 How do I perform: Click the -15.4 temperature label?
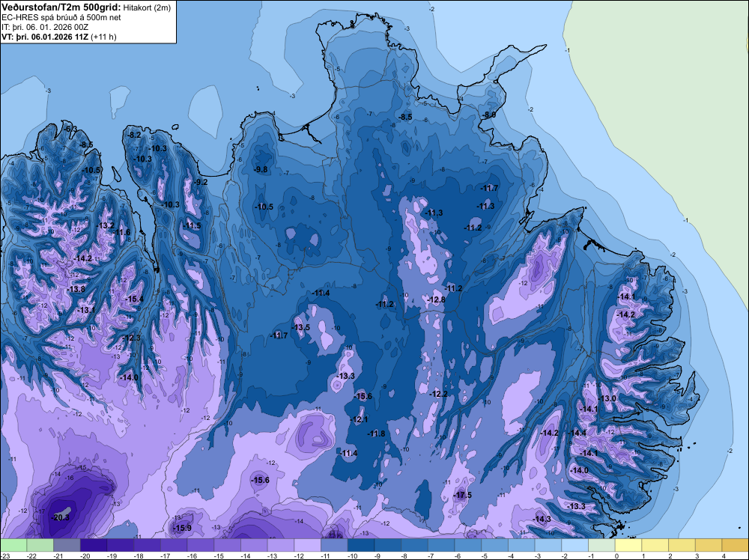pos(134,299)
